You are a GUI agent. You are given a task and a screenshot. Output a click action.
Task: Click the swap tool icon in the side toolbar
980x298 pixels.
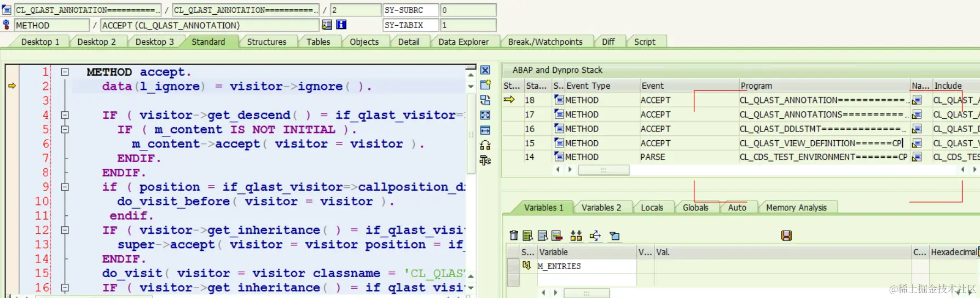485,100
